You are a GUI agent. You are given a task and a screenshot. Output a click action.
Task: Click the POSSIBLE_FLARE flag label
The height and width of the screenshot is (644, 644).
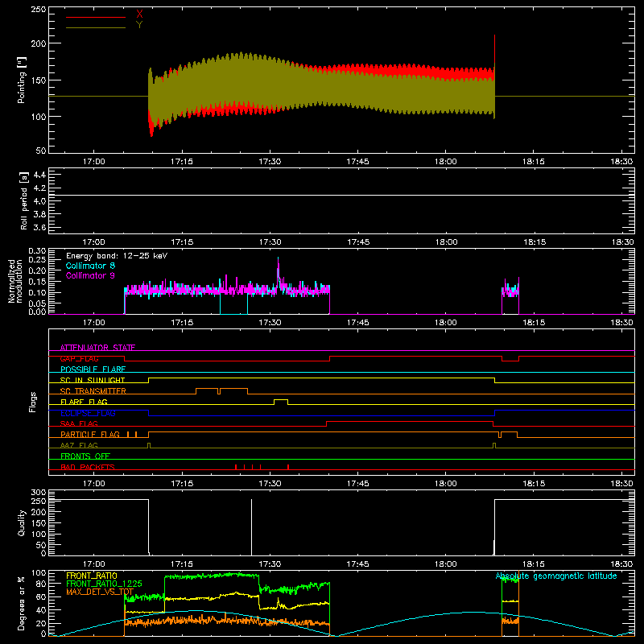[x=93, y=369]
